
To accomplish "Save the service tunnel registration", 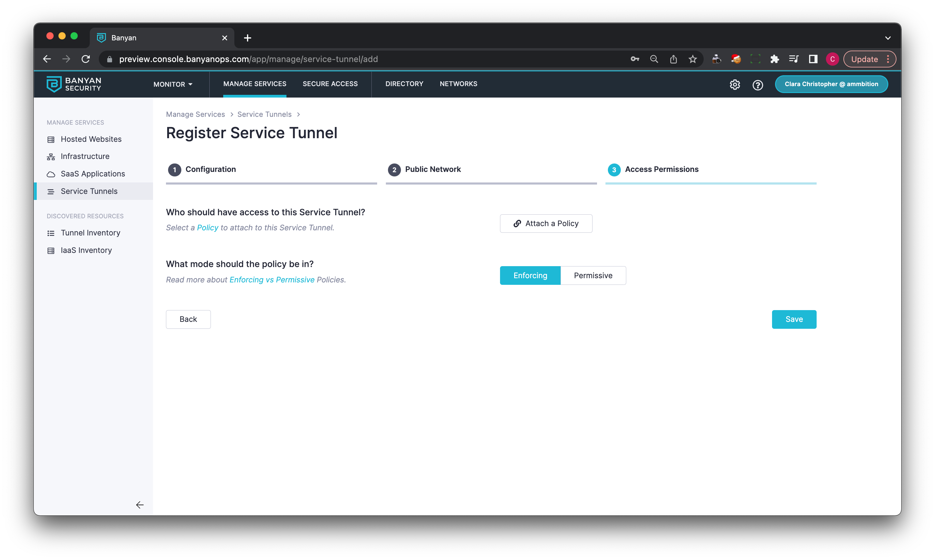I will [794, 319].
